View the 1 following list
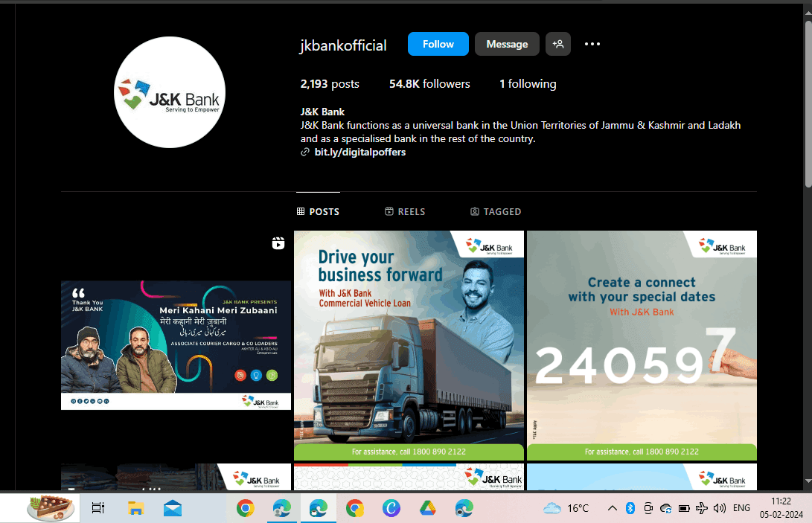Screen dimensions: 812x523 pyautogui.click(x=528, y=84)
